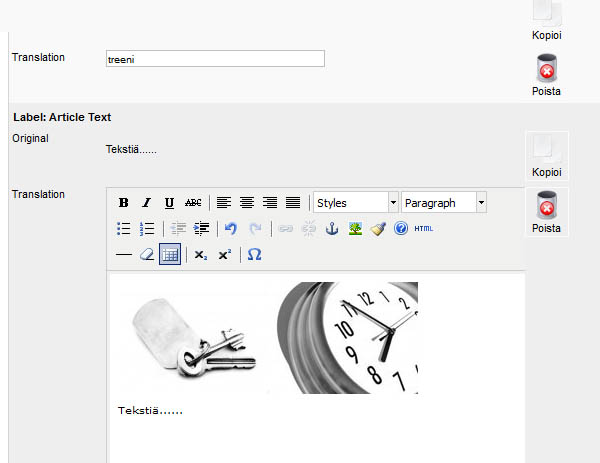Insert an anchor in the text
Viewport: 600px width, 463px height.
[332, 229]
